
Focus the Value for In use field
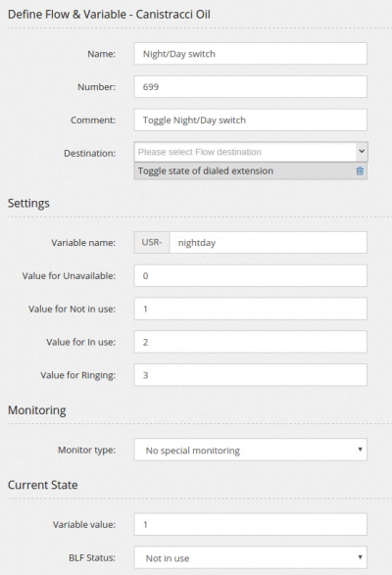[x=250, y=342]
